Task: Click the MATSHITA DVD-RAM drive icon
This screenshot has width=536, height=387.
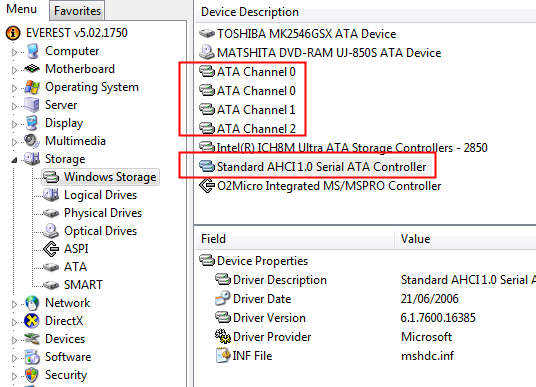Action: pyautogui.click(x=207, y=52)
